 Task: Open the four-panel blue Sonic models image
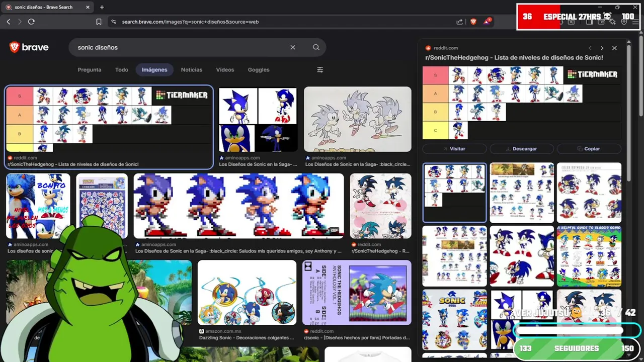(258, 120)
